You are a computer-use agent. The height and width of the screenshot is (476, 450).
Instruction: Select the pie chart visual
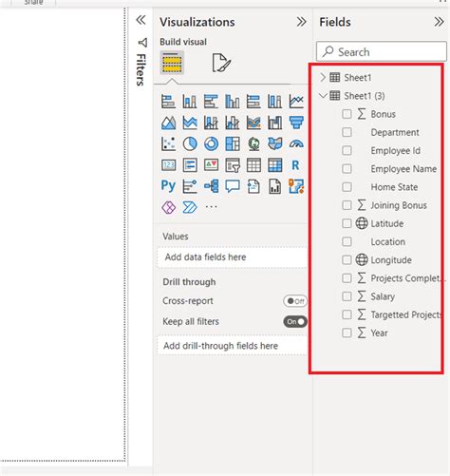tap(190, 143)
